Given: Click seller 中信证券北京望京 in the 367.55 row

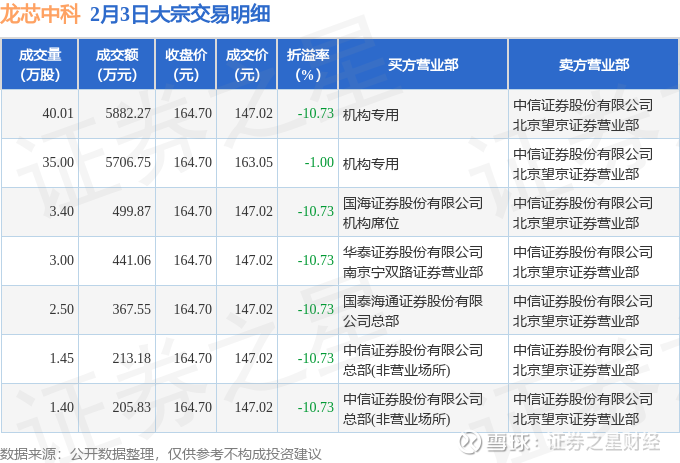Looking at the screenshot, I should point(583,311).
